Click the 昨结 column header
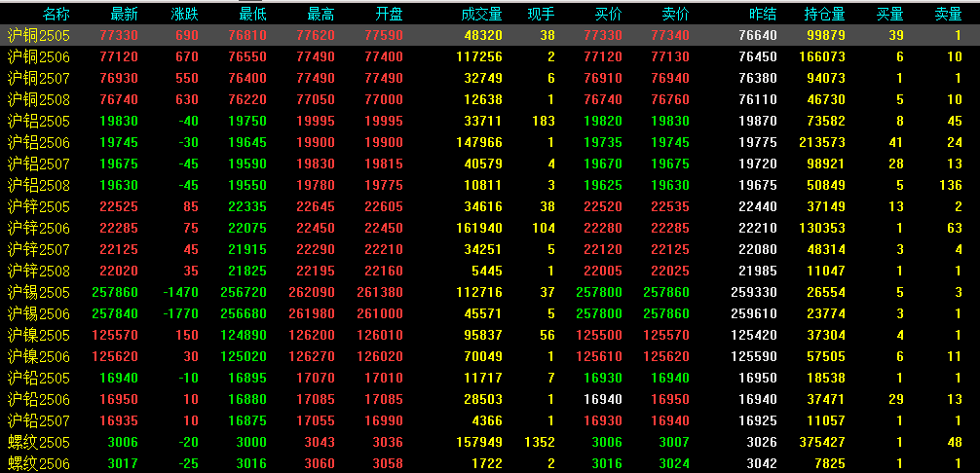The width and height of the screenshot is (980, 473). tap(763, 14)
